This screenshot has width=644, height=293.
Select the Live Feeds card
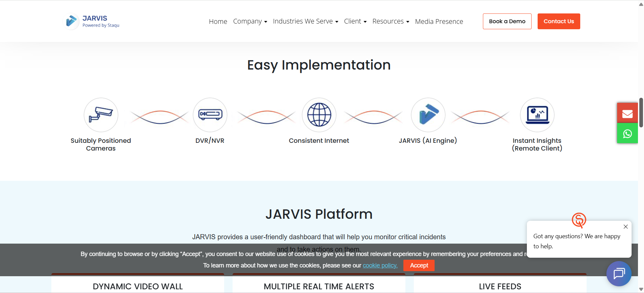click(x=500, y=283)
